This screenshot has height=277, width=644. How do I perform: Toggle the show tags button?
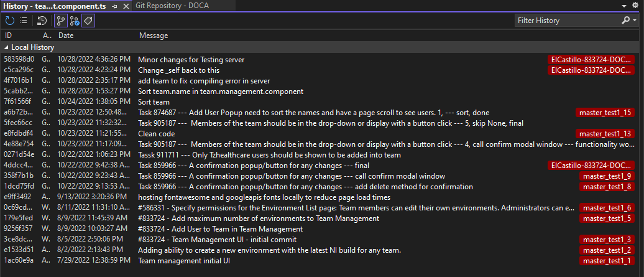tap(88, 21)
